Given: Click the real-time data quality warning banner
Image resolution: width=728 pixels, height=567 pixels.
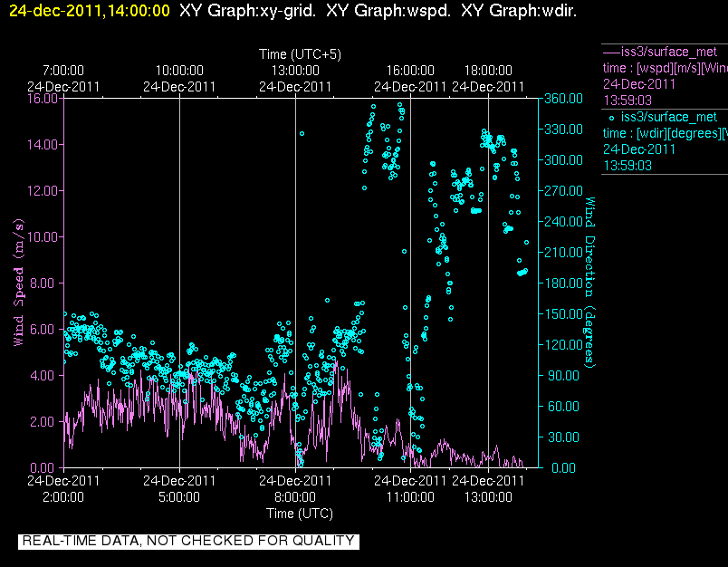Looking at the screenshot, I should (188, 541).
